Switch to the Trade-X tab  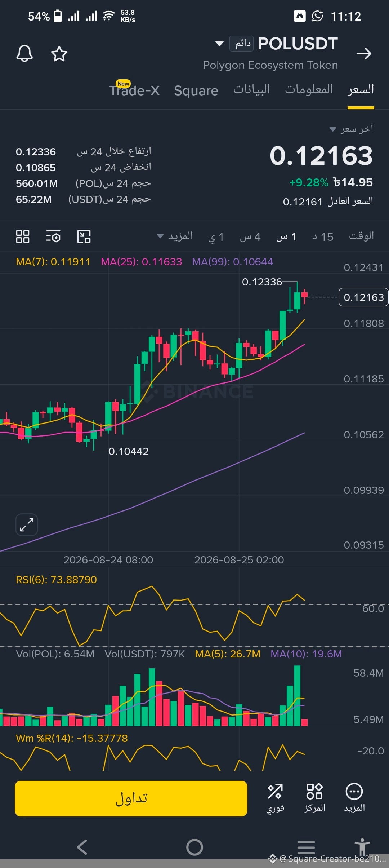tap(135, 90)
